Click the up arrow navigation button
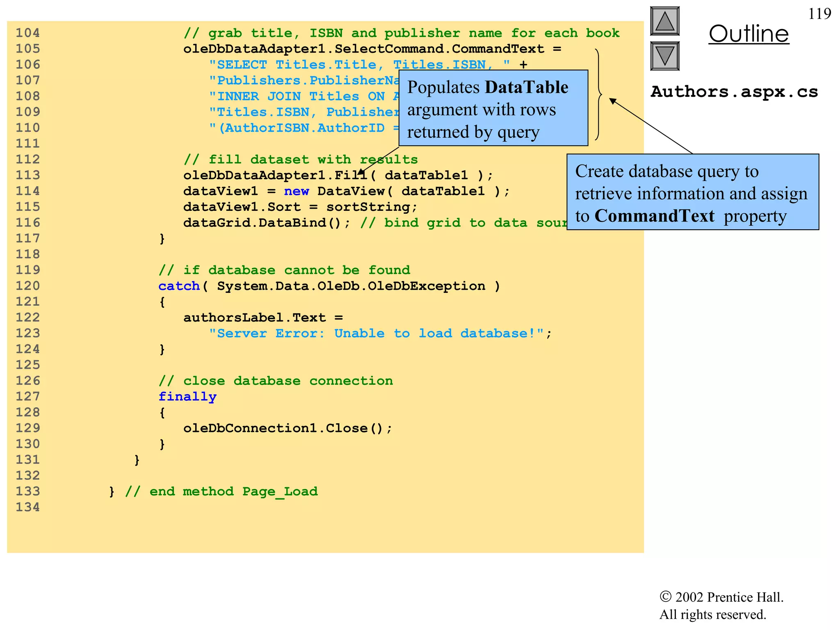The image size is (840, 630). pos(664,21)
